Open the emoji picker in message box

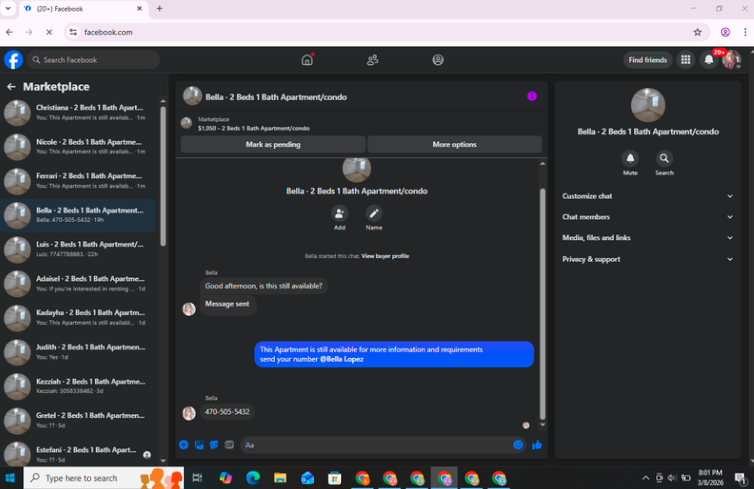click(x=518, y=445)
